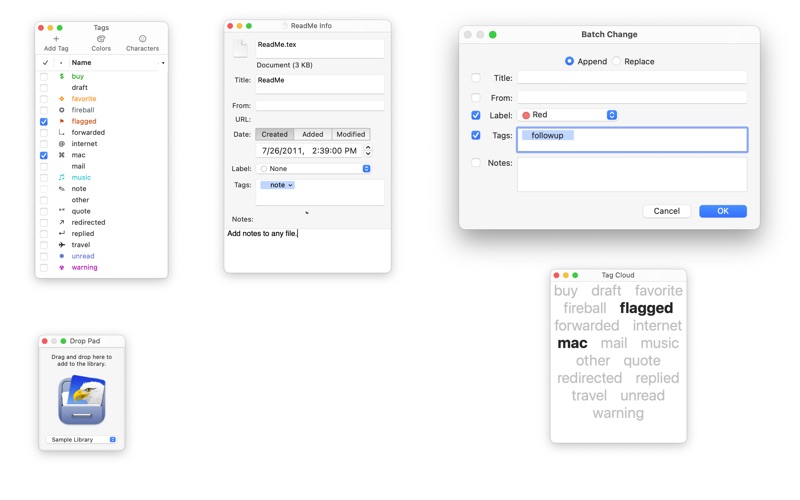Open the Label dropdown set to Red

568,115
